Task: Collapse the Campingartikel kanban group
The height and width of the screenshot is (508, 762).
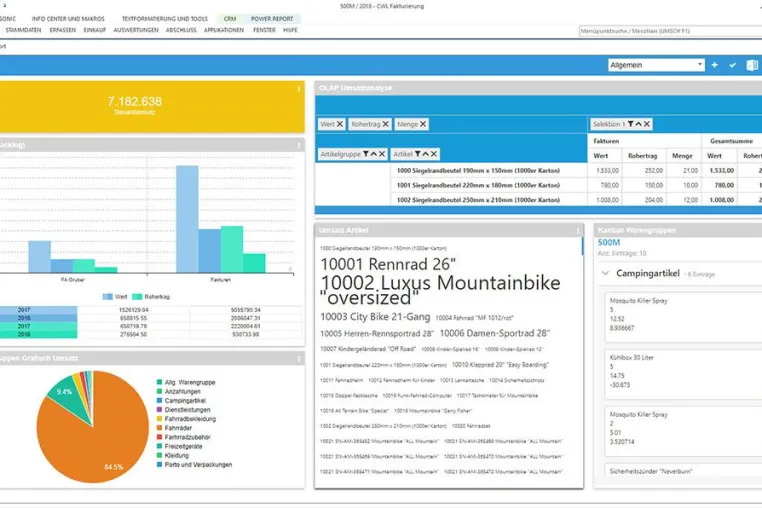Action: (605, 273)
